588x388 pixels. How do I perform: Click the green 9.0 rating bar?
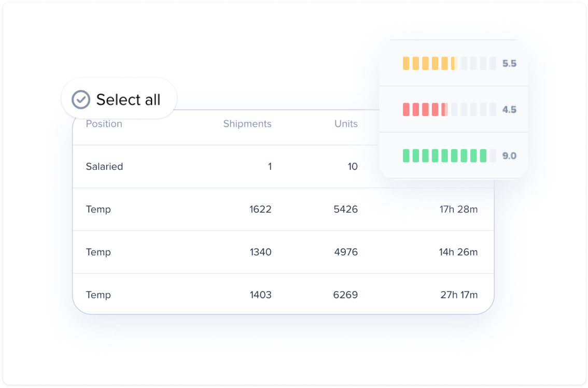(x=449, y=155)
